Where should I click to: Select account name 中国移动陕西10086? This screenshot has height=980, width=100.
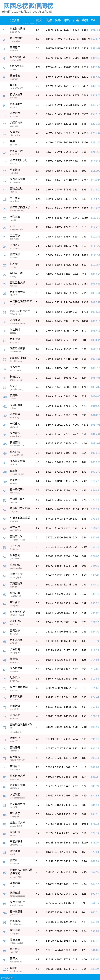(21, 302)
